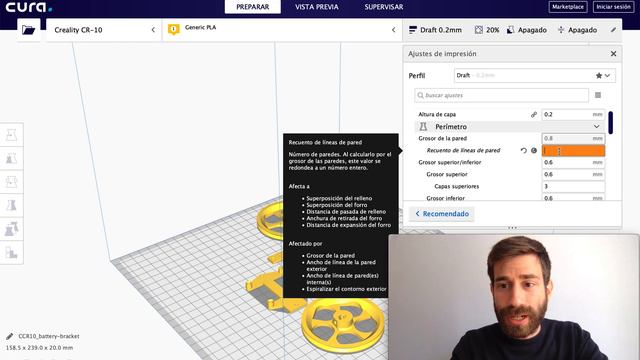Click the support Apagado icon
640x360 pixels.
[x=510, y=30]
